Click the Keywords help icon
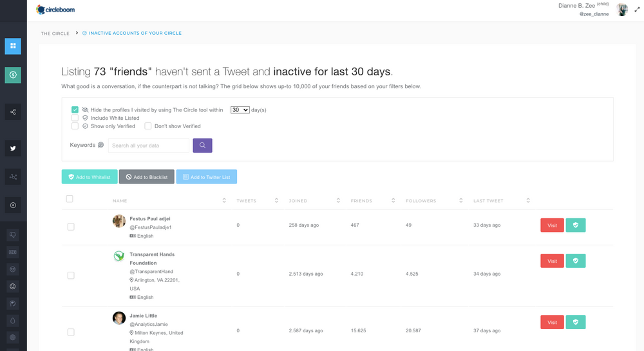 click(100, 145)
